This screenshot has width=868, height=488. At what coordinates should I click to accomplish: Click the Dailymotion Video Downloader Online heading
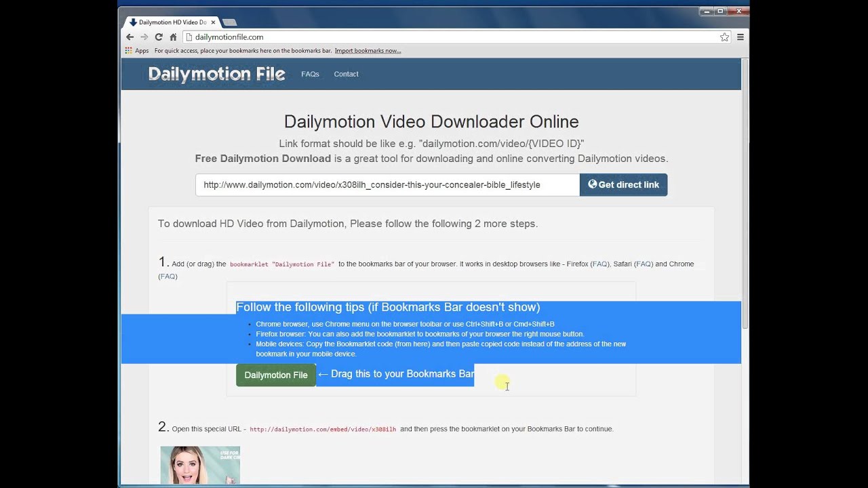click(431, 122)
